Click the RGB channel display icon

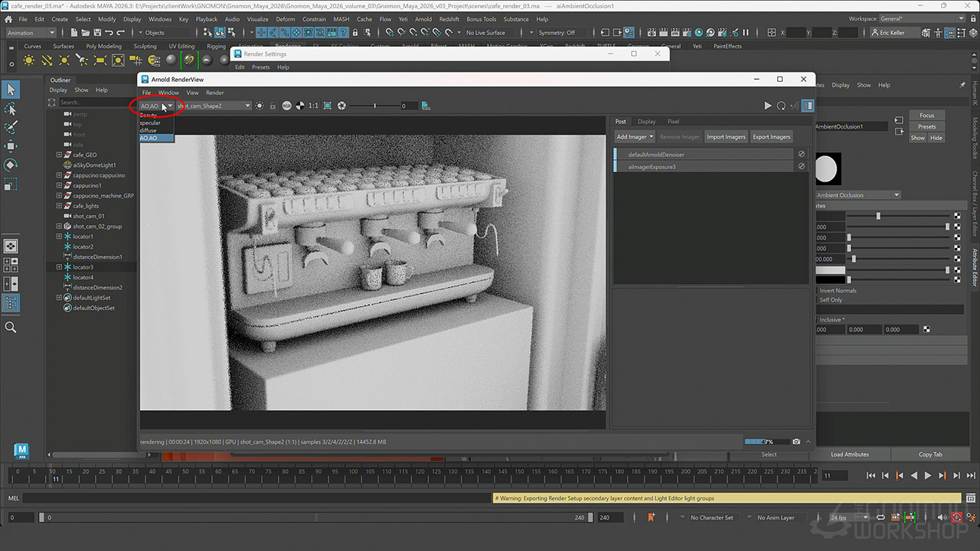286,106
